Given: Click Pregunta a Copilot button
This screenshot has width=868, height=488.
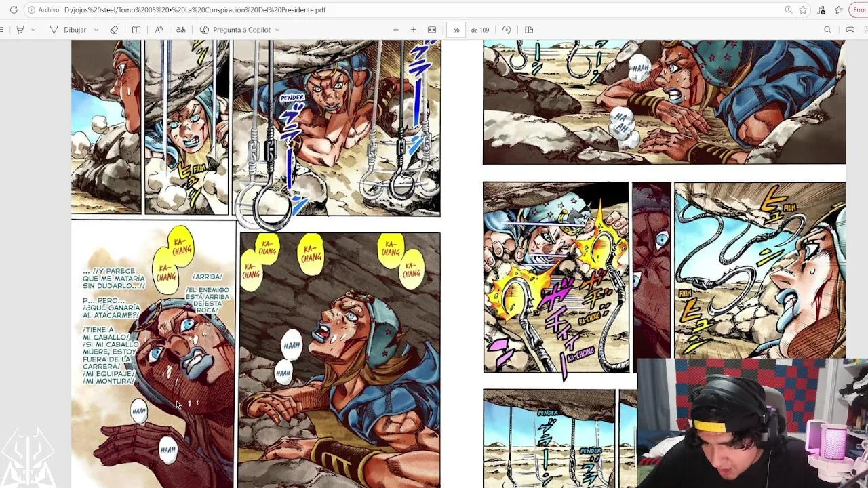Looking at the screenshot, I should pyautogui.click(x=235, y=30).
